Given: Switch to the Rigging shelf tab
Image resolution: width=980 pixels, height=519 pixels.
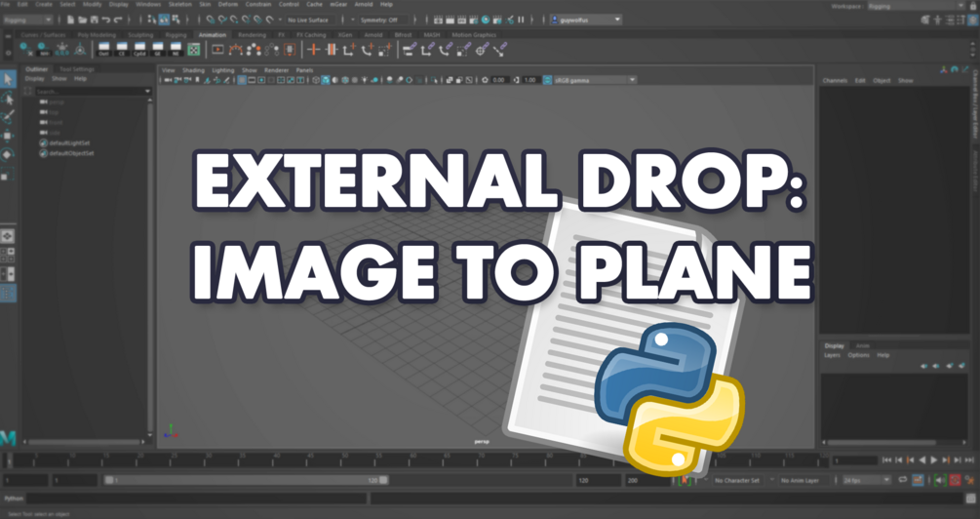Looking at the screenshot, I should [x=176, y=35].
